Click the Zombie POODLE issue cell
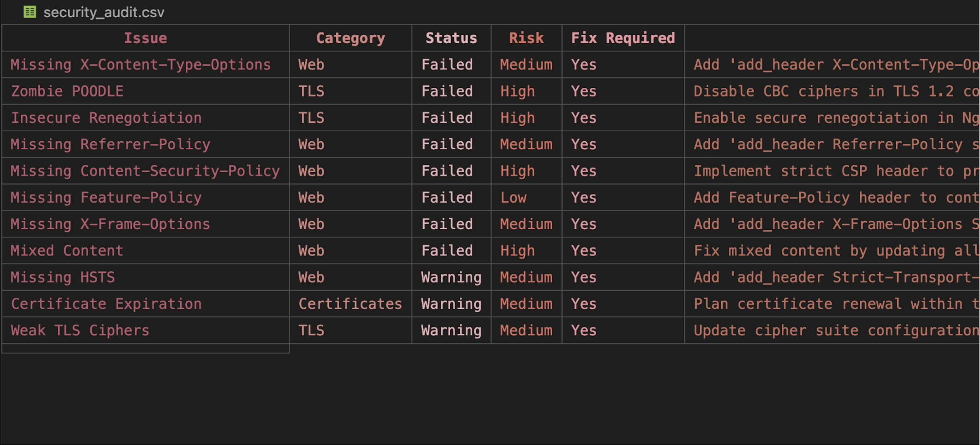 [x=67, y=91]
